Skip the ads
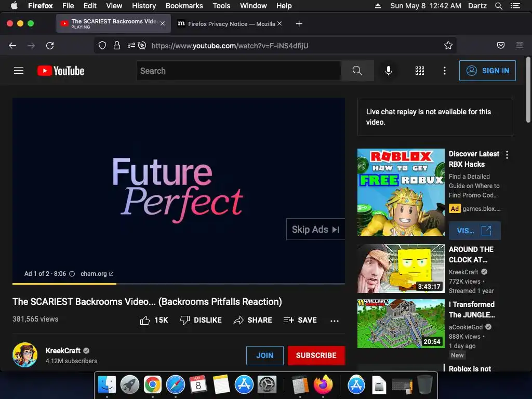The width and height of the screenshot is (532, 399). pos(315,229)
